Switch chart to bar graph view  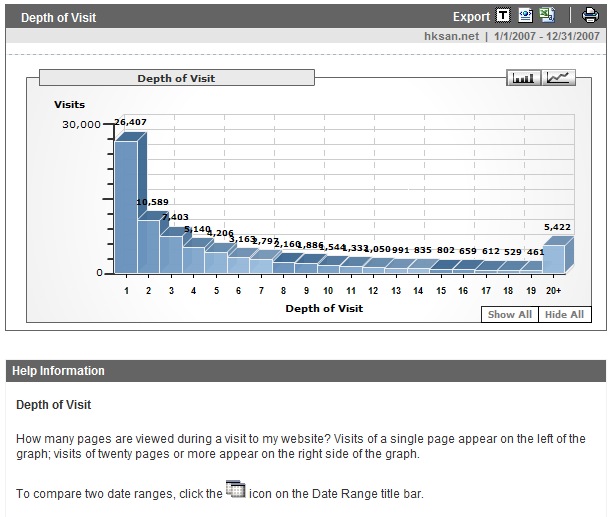coord(525,78)
